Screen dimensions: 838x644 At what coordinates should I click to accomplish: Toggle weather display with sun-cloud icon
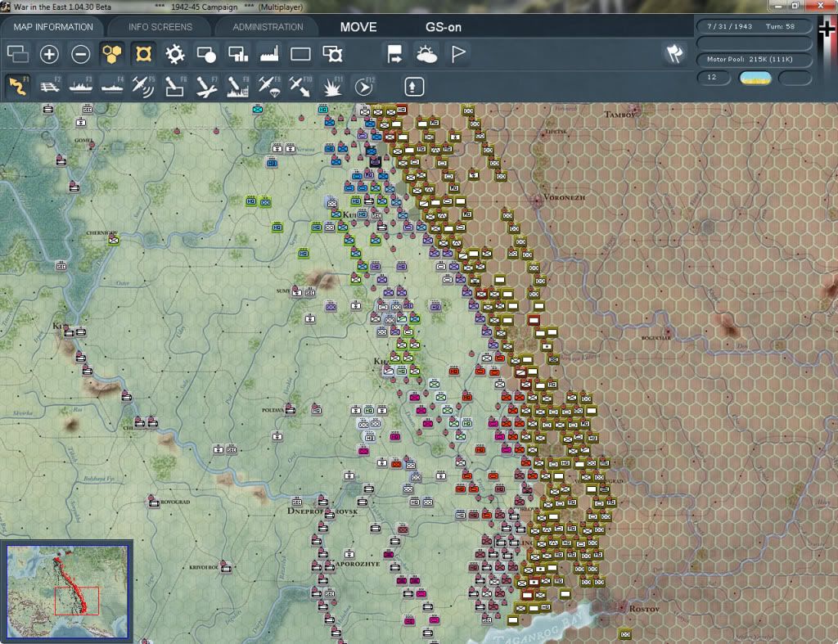tap(426, 54)
